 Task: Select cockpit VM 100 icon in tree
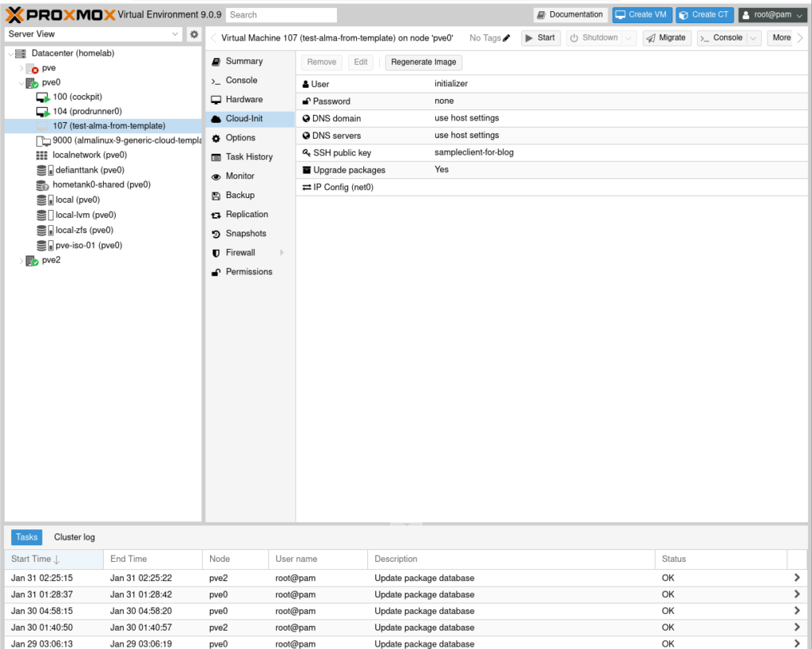43,97
